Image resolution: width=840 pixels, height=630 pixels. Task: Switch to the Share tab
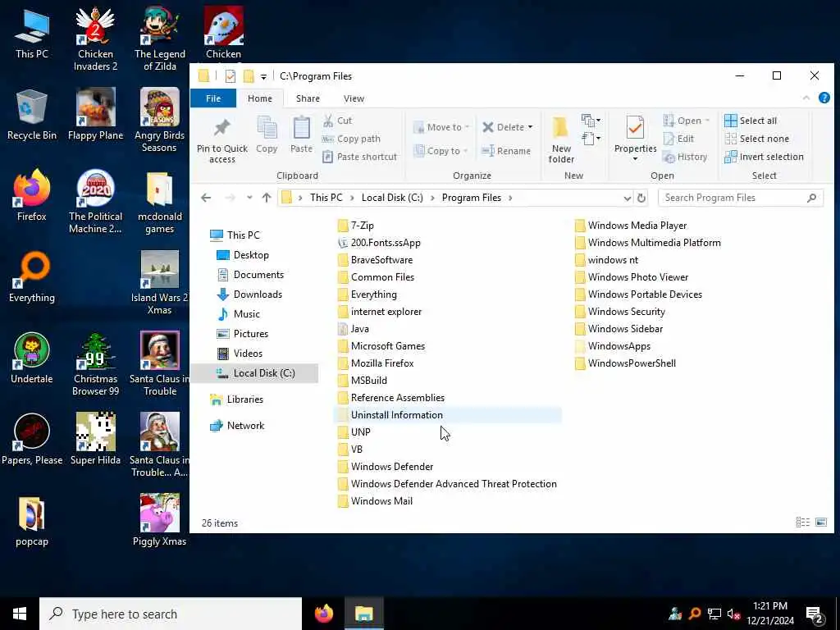[x=308, y=98]
